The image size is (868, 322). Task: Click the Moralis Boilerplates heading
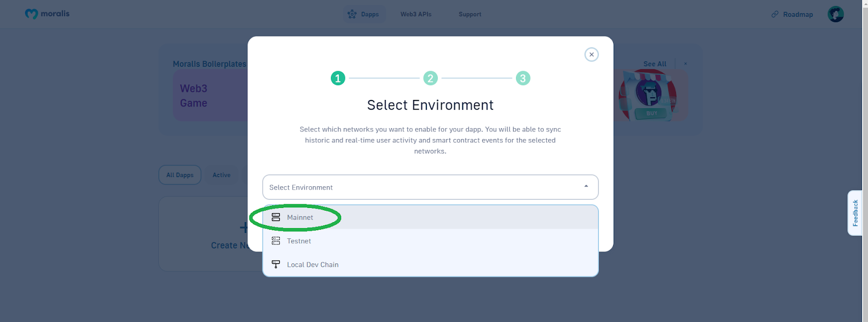(209, 64)
